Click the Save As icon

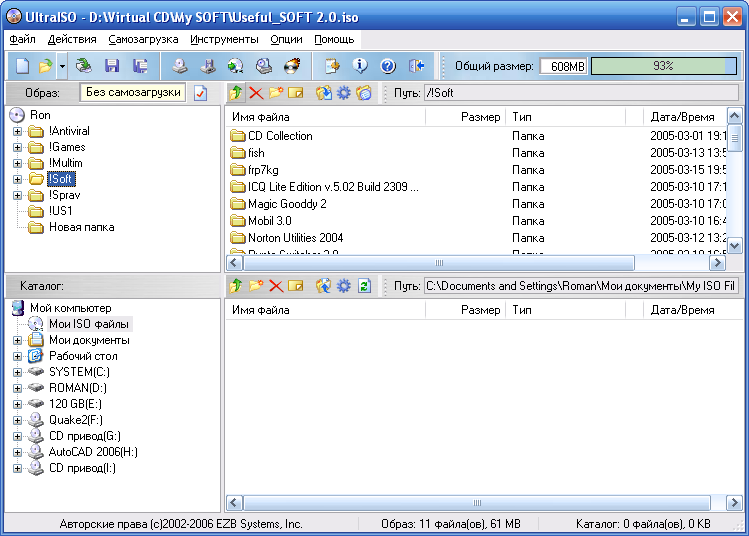tap(140, 66)
